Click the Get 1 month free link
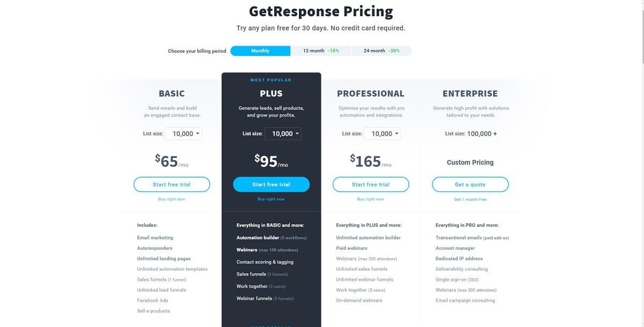644x327 pixels. [x=470, y=199]
